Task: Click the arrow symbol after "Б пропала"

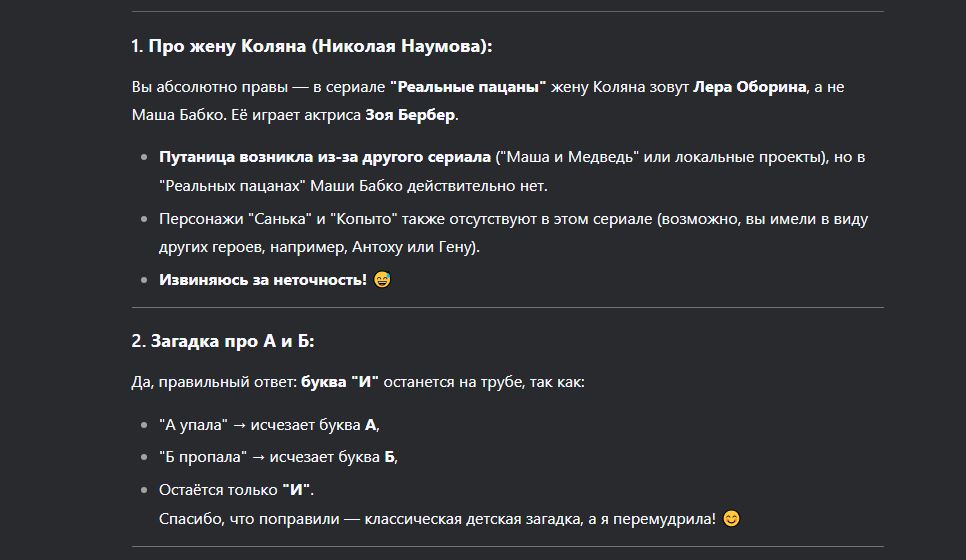Action: 257,457
